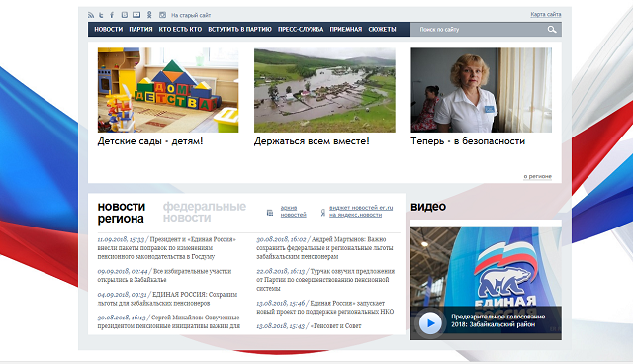Open the RSS feed icon
This screenshot has height=364, width=633.
(x=91, y=15)
